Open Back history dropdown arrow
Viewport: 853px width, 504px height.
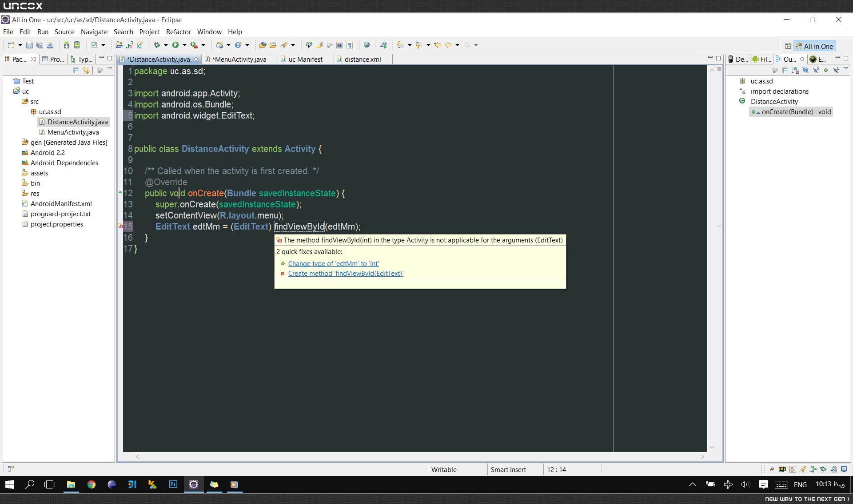pyautogui.click(x=457, y=45)
